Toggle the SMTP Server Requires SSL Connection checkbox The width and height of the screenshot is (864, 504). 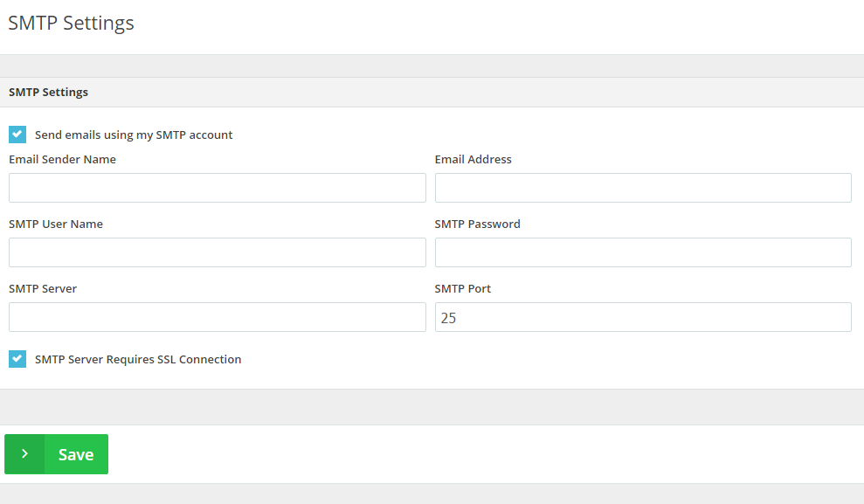[17, 359]
